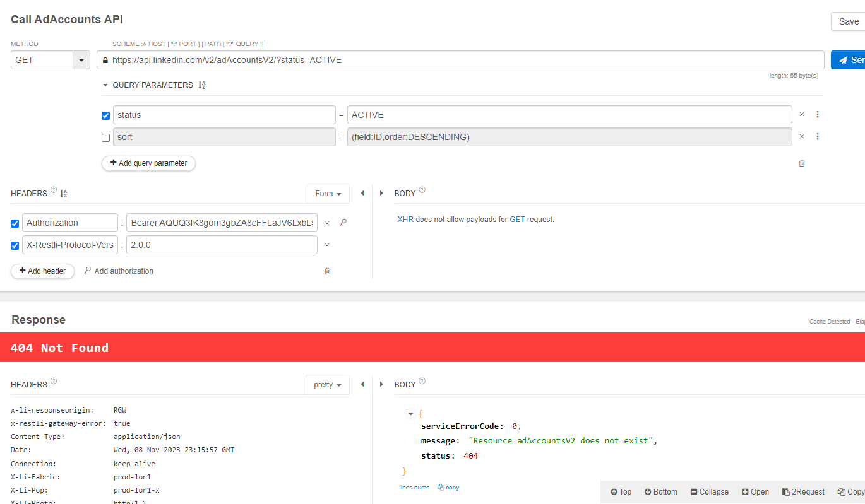865x504 pixels.
Task: Open more options for status parameter
Action: 818,115
